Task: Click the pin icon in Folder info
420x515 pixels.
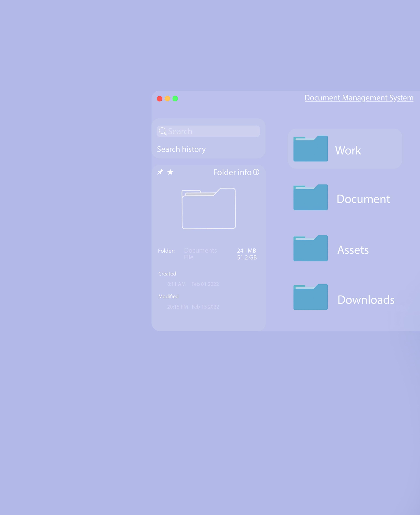Action: click(160, 172)
